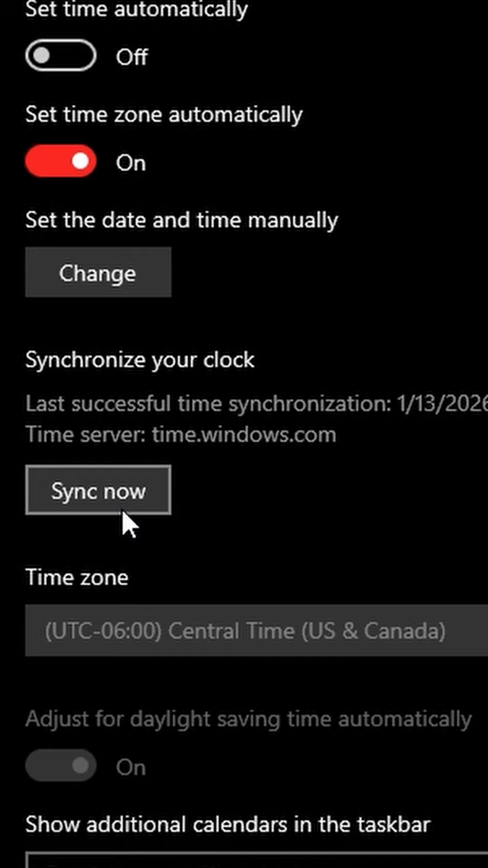
Task: Click the On label beside the red toggle
Action: coord(131,163)
